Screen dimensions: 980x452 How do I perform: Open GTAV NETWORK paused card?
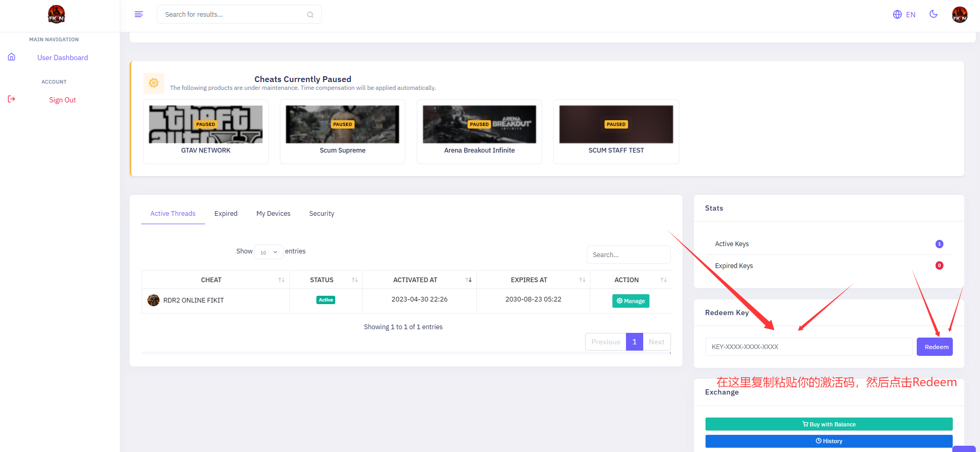[206, 132]
